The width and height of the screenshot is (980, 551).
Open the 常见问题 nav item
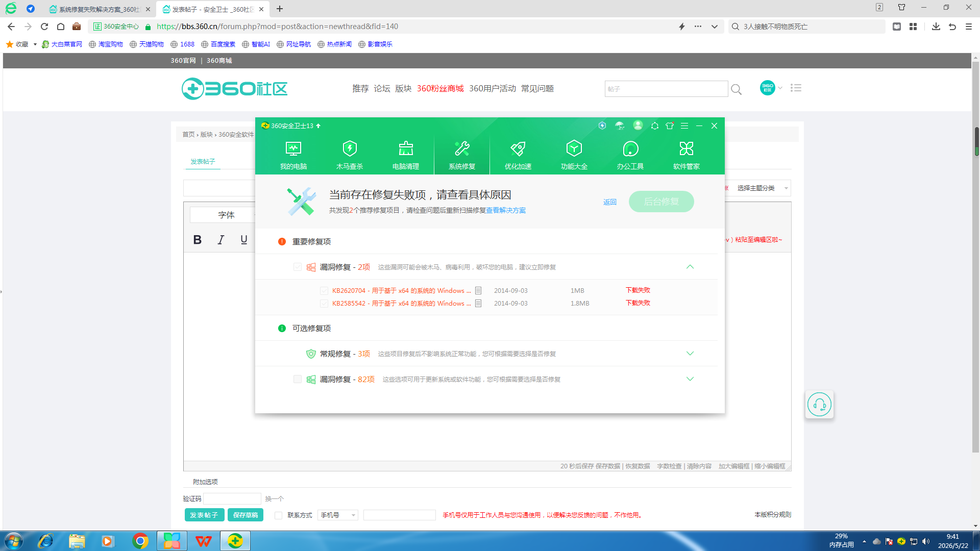[x=537, y=89]
